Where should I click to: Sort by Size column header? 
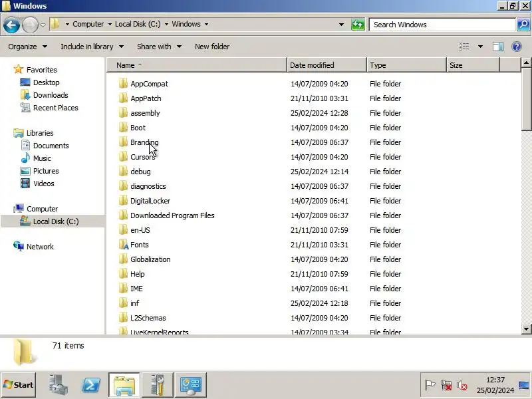point(473,65)
